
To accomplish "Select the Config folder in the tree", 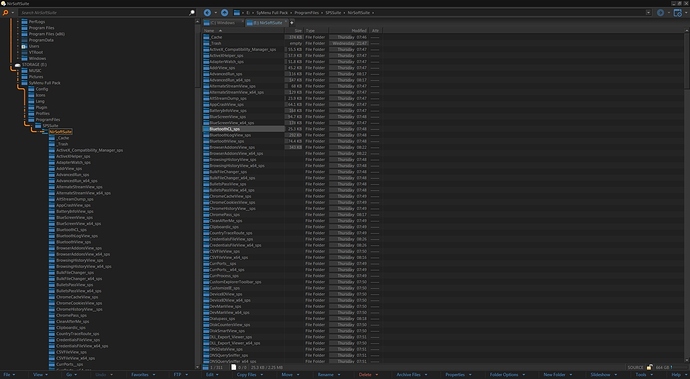I will [x=42, y=89].
